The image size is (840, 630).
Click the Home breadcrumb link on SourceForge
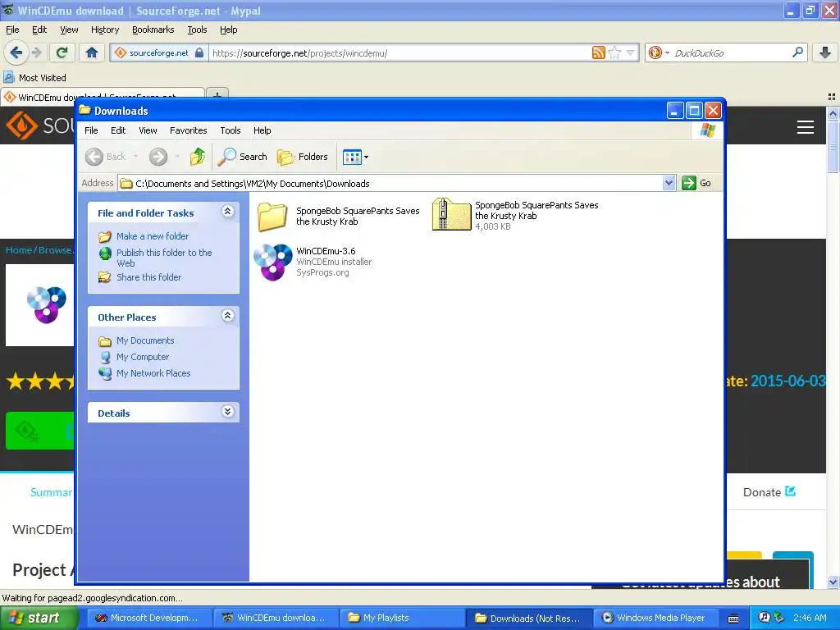(x=19, y=250)
